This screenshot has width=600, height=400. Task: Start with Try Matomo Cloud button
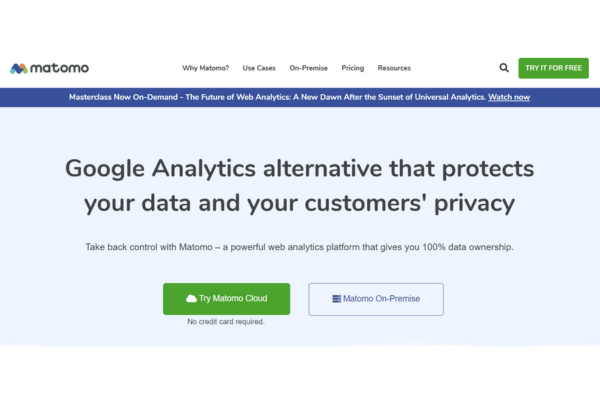point(227,299)
